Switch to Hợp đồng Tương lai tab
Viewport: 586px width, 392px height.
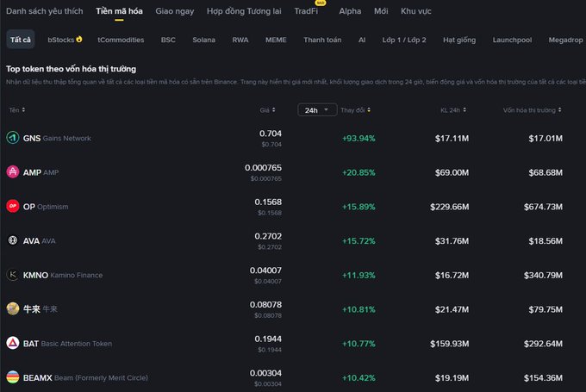click(x=244, y=11)
